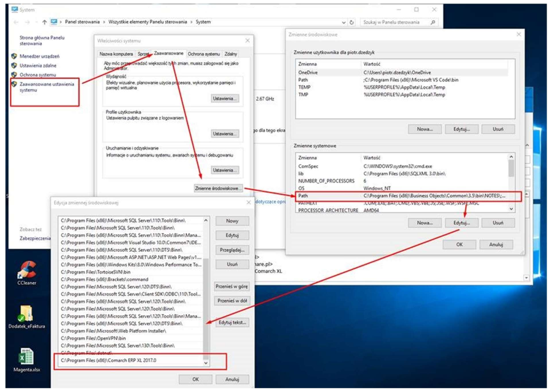Select the TEMP user variable row
Image resolution: width=550 pixels, height=392 pixels.
(402, 87)
